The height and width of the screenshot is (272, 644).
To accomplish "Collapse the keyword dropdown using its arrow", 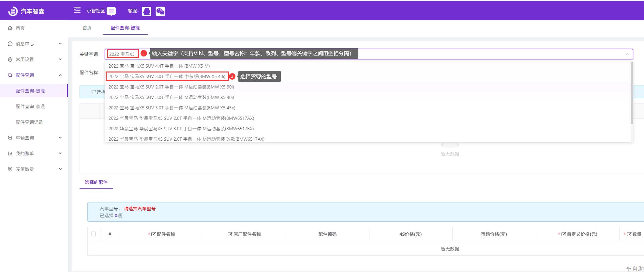I will click(627, 54).
